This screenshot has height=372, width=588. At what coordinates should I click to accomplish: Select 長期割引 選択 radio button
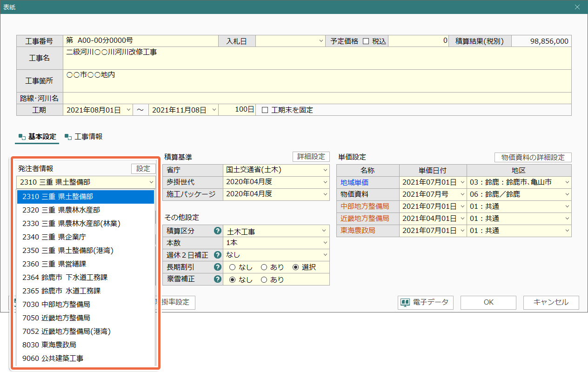(x=295, y=267)
